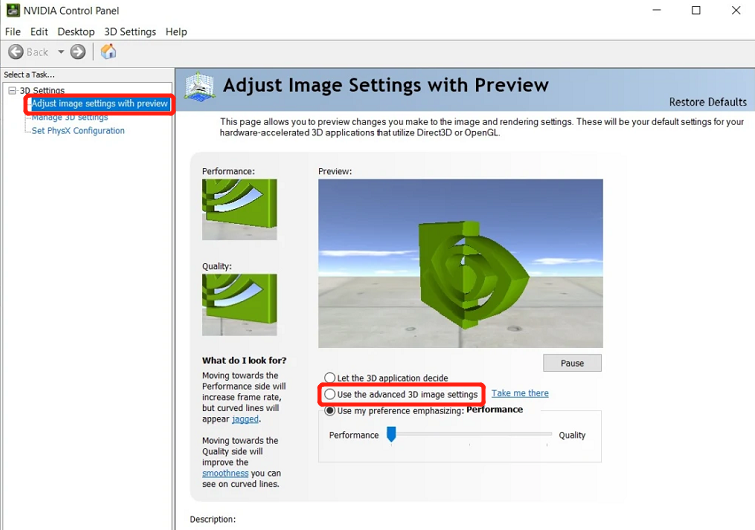Follow the Take me there link
The width and height of the screenshot is (755, 530).
pos(520,393)
